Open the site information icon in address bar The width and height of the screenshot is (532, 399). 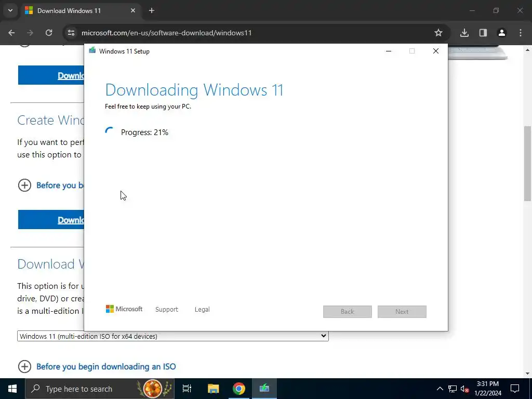click(71, 33)
